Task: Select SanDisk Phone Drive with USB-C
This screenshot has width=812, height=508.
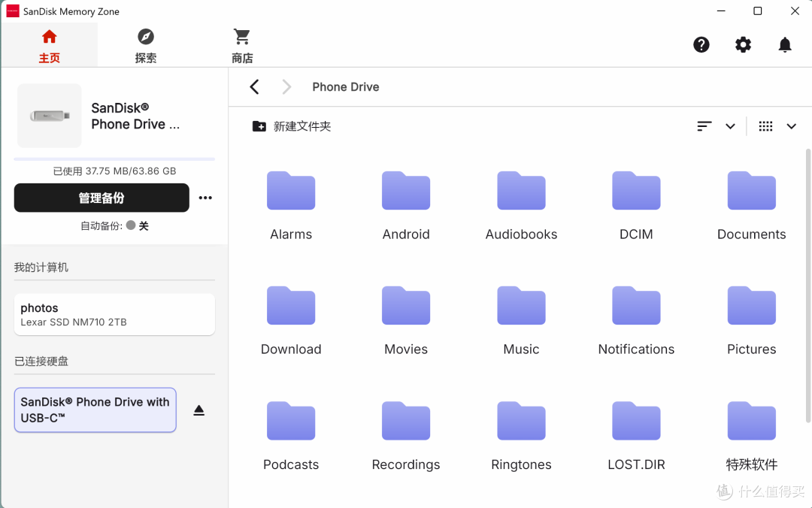Action: click(95, 410)
